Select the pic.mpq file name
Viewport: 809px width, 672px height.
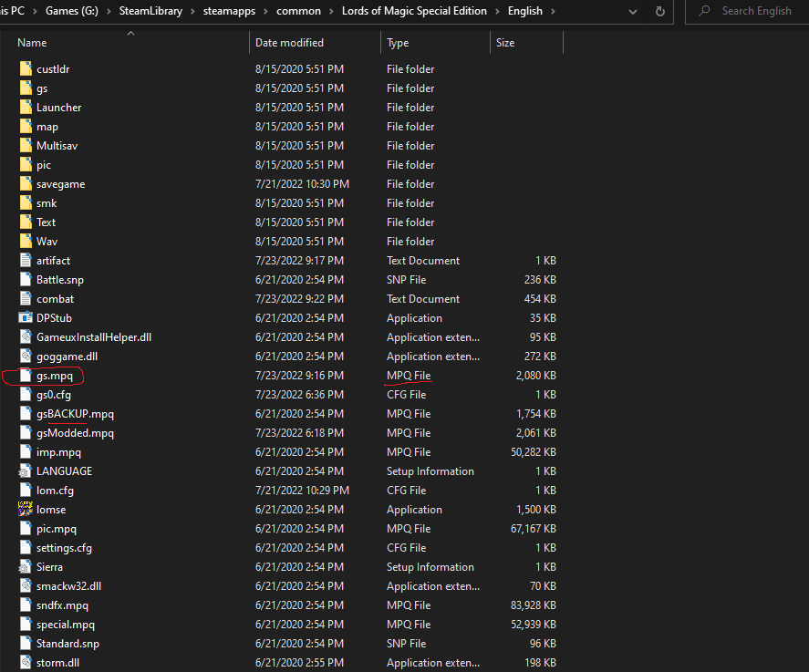57,529
